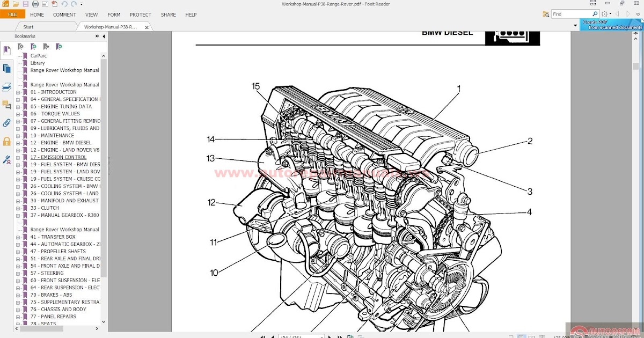Switch to the HOME ribbon tab

37,14
